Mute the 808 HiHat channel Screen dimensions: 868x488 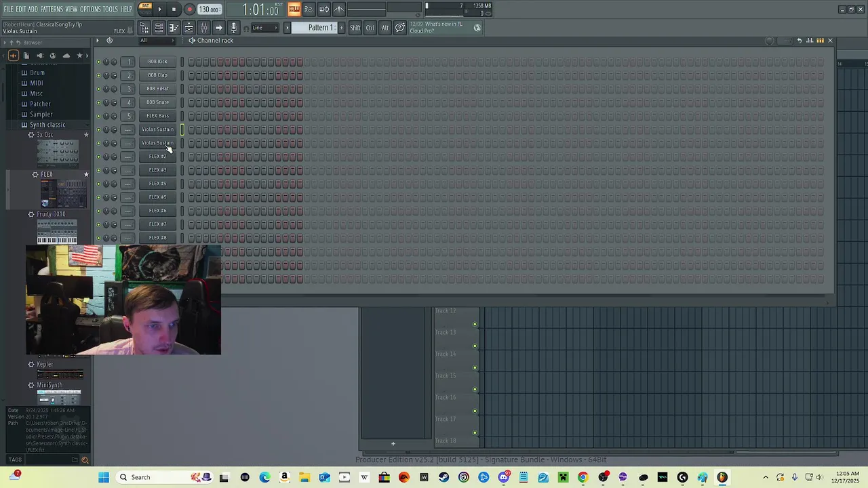click(x=98, y=89)
